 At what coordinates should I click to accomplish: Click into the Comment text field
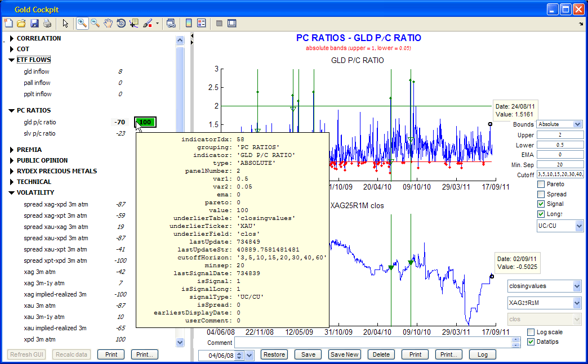[372, 343]
